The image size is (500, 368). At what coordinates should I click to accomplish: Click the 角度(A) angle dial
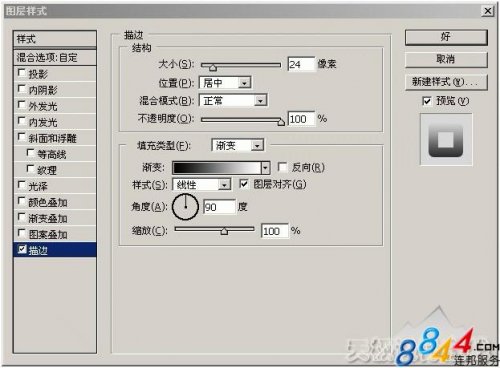(185, 207)
